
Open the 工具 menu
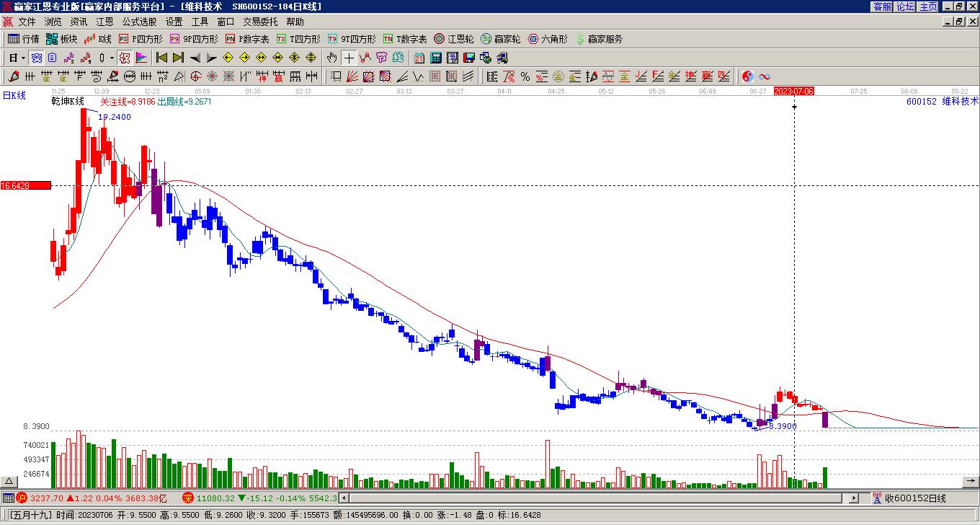pos(200,22)
